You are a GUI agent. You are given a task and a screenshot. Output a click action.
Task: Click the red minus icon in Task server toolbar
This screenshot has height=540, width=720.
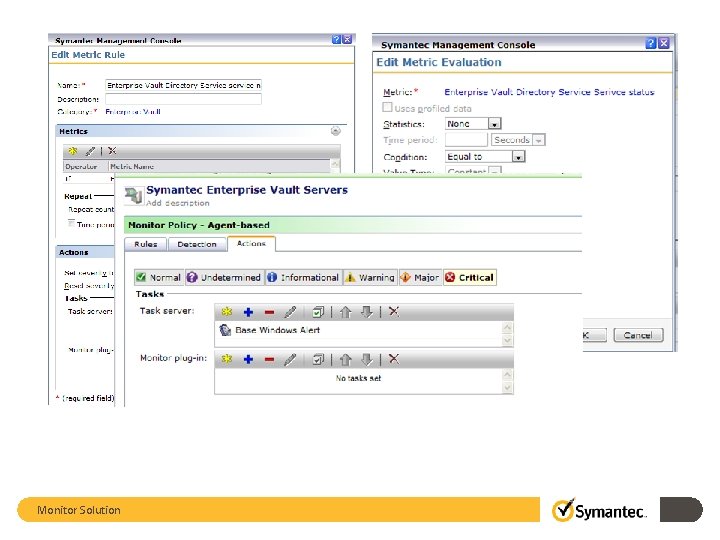point(270,313)
